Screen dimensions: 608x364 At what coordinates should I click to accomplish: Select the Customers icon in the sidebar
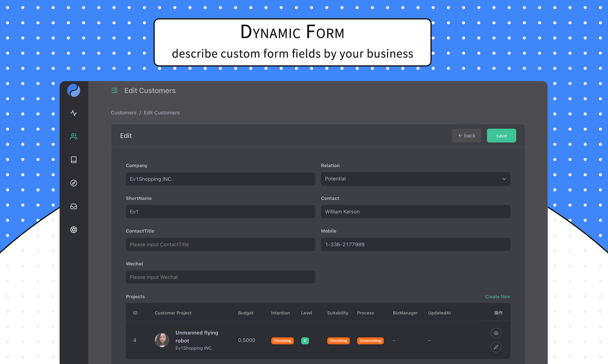point(74,136)
